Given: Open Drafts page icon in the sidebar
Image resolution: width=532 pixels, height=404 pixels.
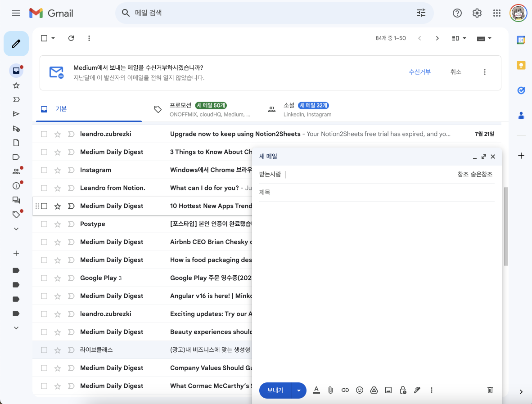Looking at the screenshot, I should pyautogui.click(x=16, y=143).
